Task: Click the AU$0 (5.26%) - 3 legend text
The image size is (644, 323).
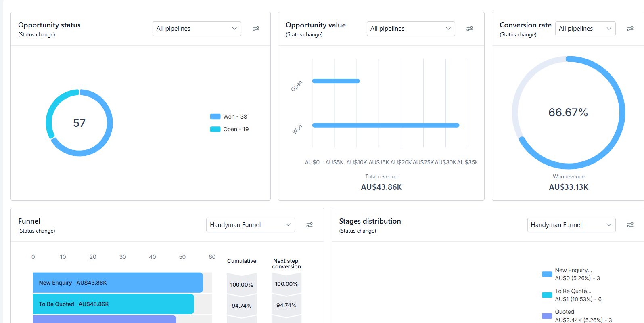Action: tap(577, 278)
